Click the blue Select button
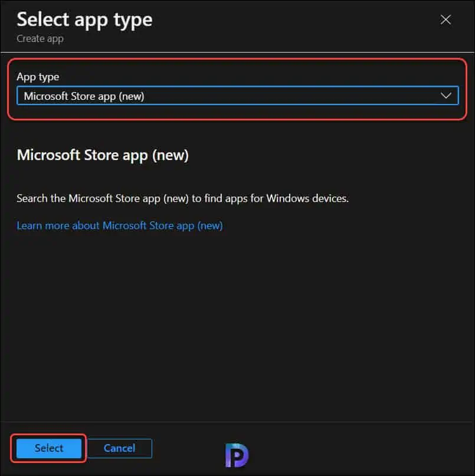 tap(49, 448)
